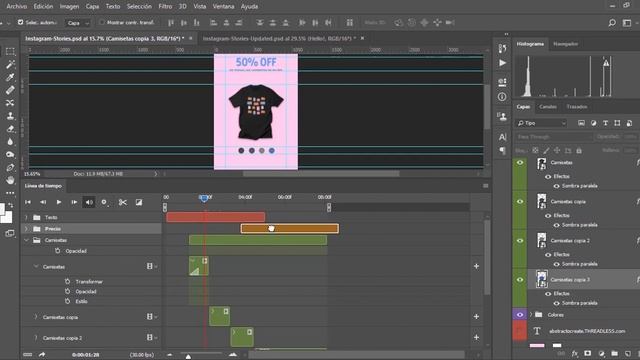Open timeline playback settings gear
The width and height of the screenshot is (640, 360).
point(104,202)
